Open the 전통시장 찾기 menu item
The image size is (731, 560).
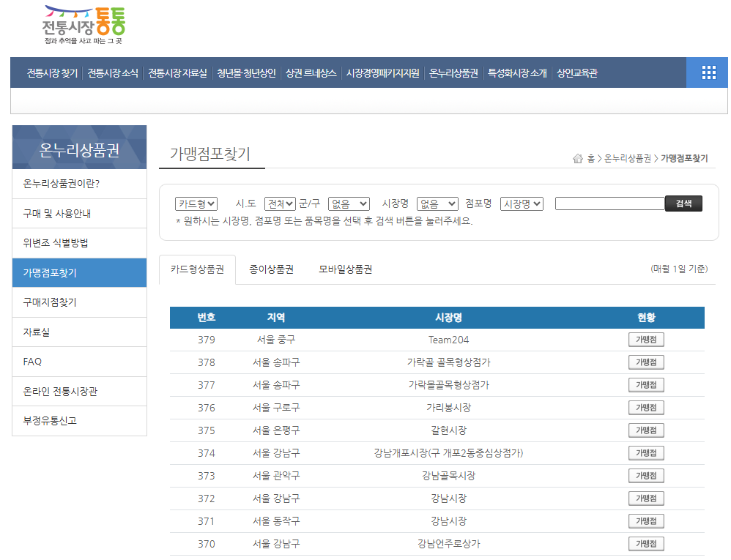(50, 72)
